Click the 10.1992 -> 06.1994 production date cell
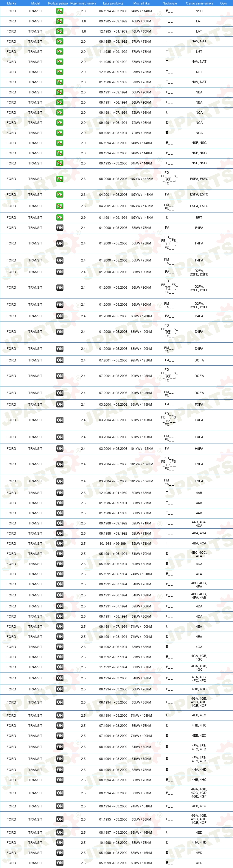The width and height of the screenshot is (233, 868). [113, 647]
